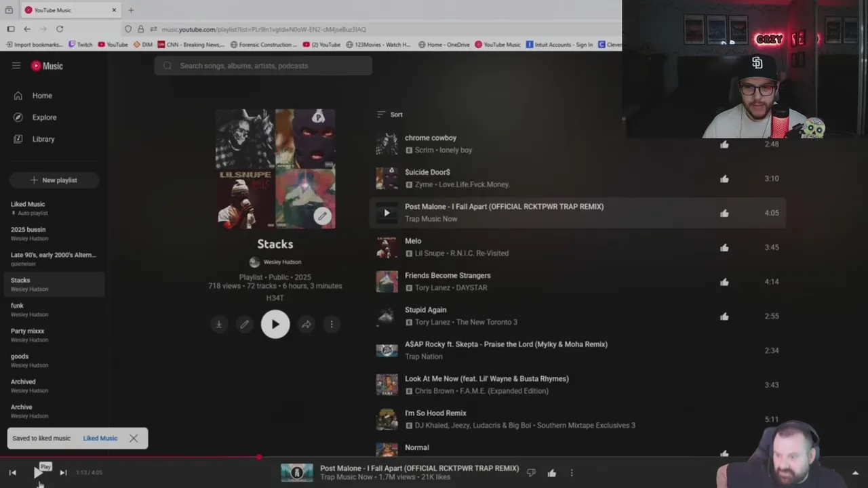Open Liked Music auto playlist
The image size is (868, 488).
tap(54, 208)
